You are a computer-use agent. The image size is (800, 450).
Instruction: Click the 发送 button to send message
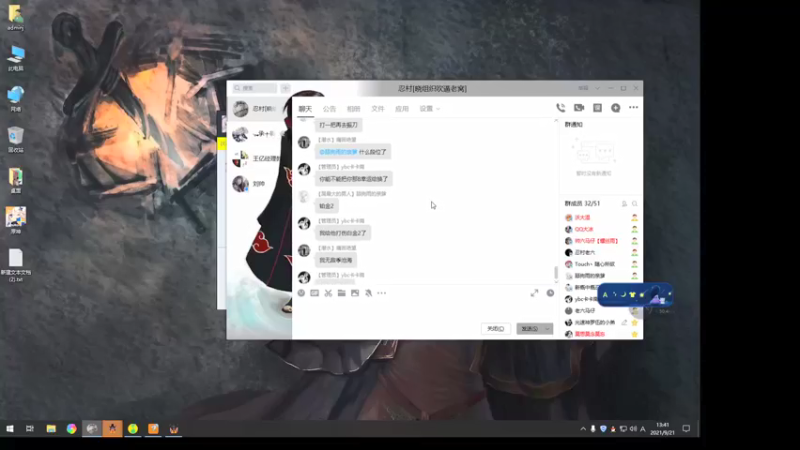(x=530, y=329)
